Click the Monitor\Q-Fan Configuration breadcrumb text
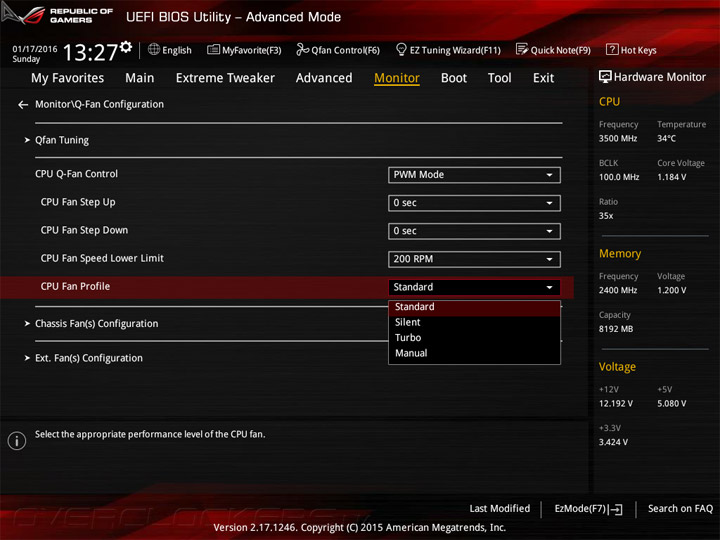This screenshot has height=540, width=720. coord(99,105)
